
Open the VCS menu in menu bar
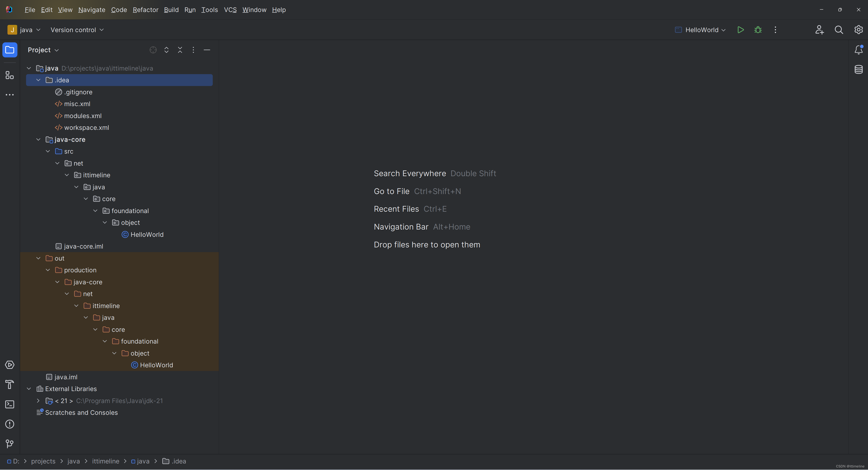click(230, 10)
